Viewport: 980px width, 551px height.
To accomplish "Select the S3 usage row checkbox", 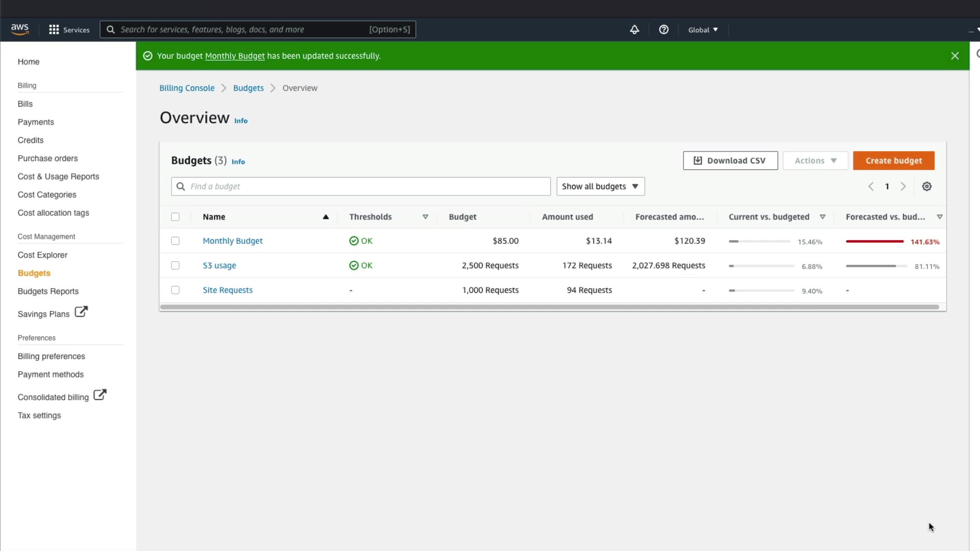I will tap(175, 265).
